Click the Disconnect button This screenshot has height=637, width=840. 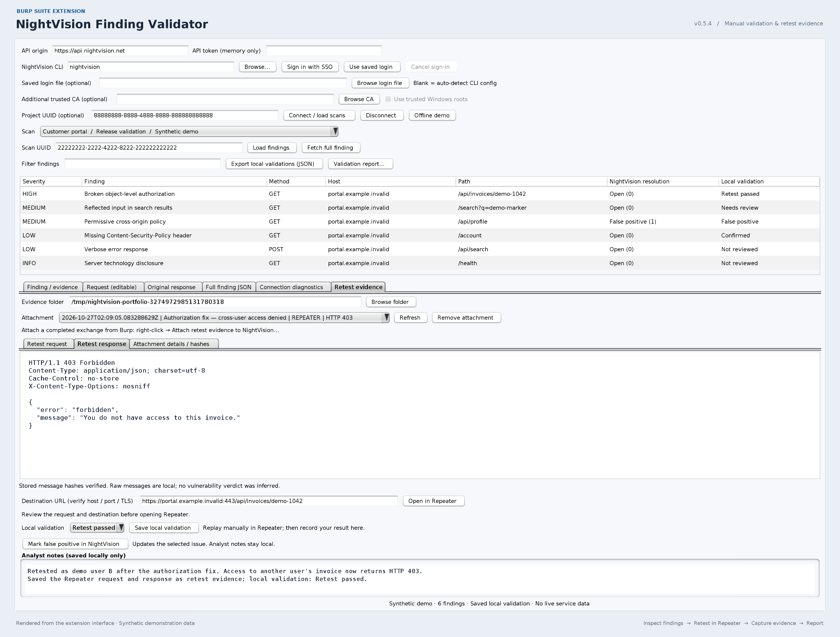click(382, 115)
